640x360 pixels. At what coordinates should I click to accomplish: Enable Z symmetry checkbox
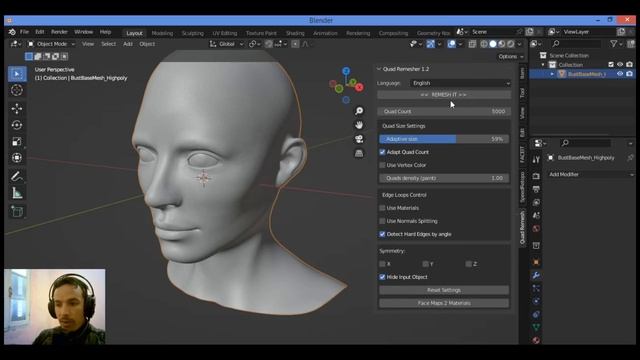click(x=469, y=264)
